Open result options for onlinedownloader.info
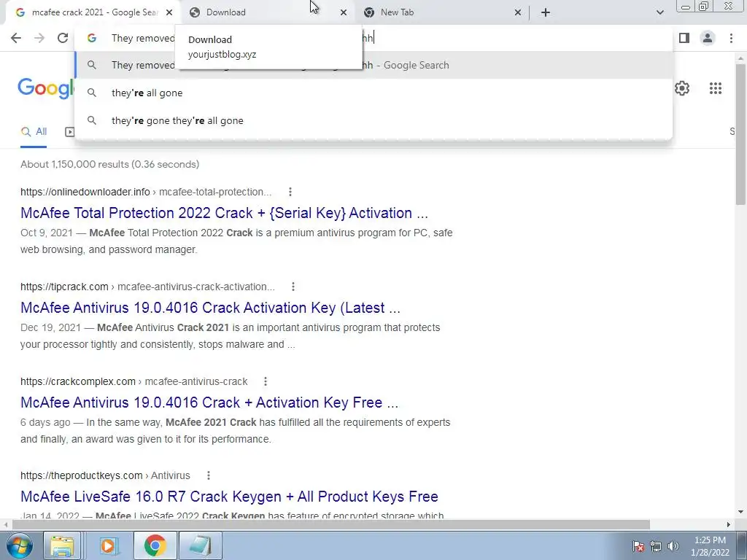 290,192
